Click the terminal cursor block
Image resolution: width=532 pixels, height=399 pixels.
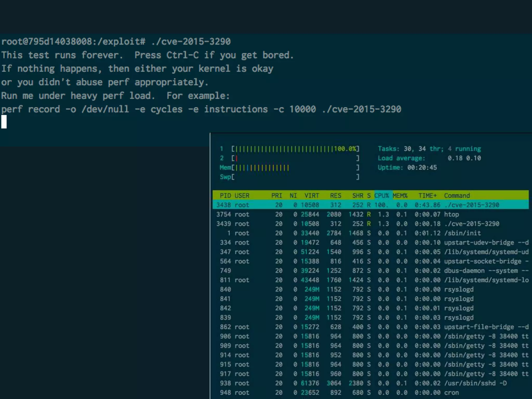(4, 122)
